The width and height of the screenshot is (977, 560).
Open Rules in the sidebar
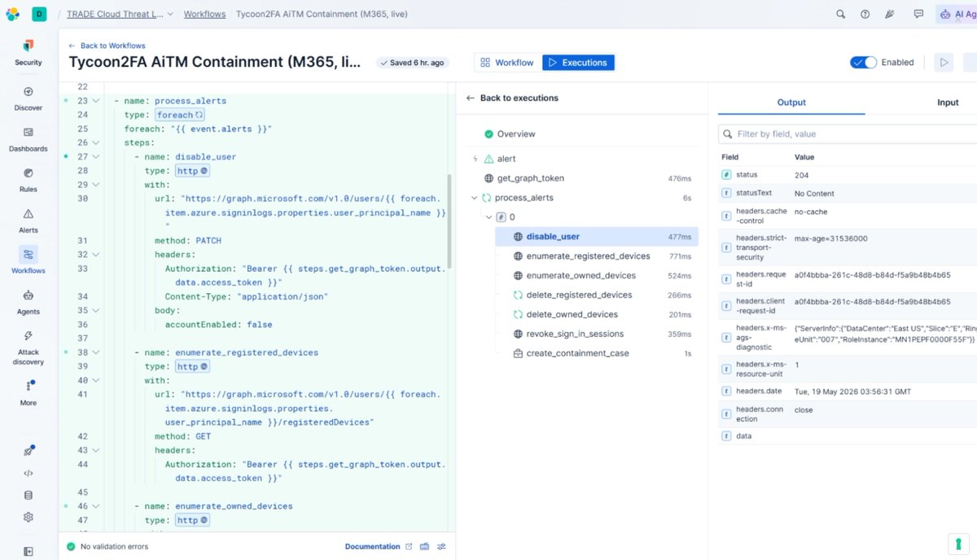click(28, 180)
